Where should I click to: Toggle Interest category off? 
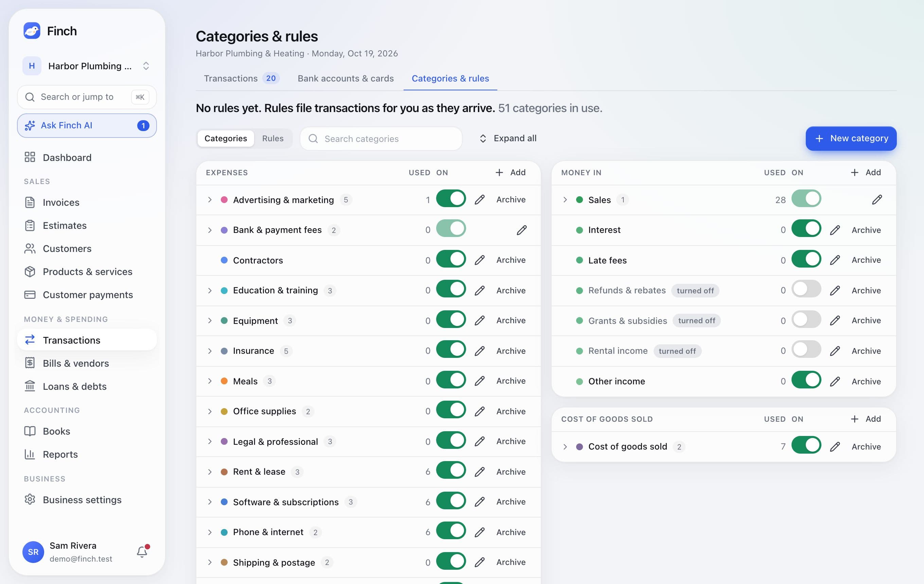click(806, 228)
